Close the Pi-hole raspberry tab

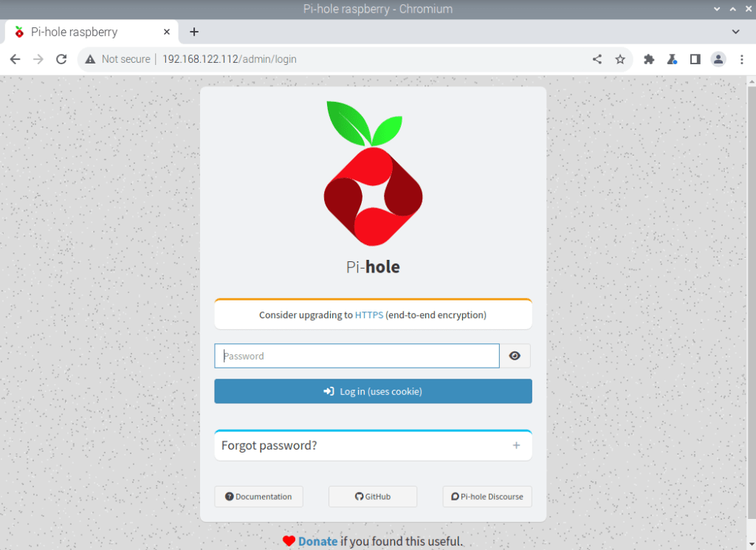coord(167,32)
